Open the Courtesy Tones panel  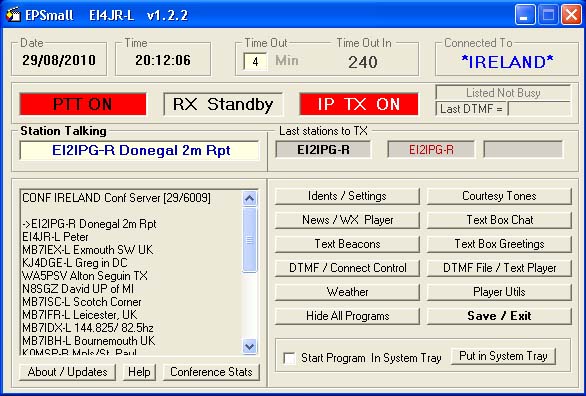[x=499, y=196]
